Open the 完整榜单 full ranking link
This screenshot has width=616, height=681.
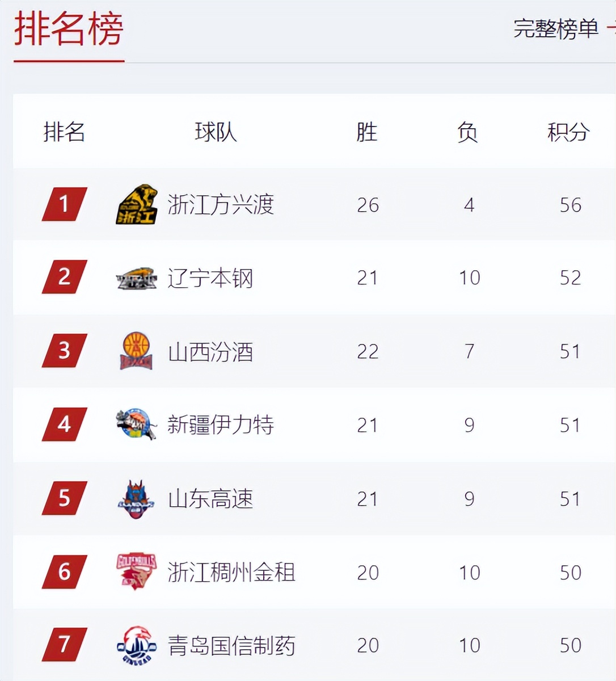[x=556, y=28]
